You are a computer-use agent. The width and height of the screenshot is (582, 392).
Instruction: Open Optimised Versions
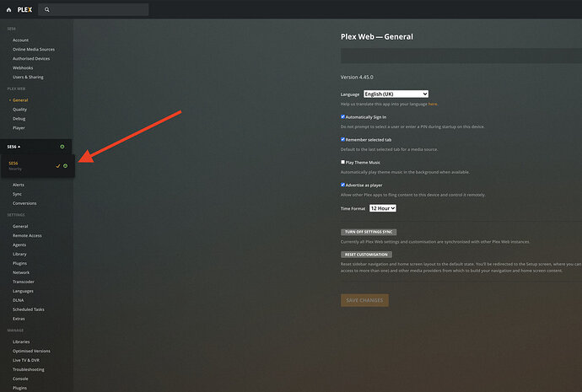(x=31, y=351)
